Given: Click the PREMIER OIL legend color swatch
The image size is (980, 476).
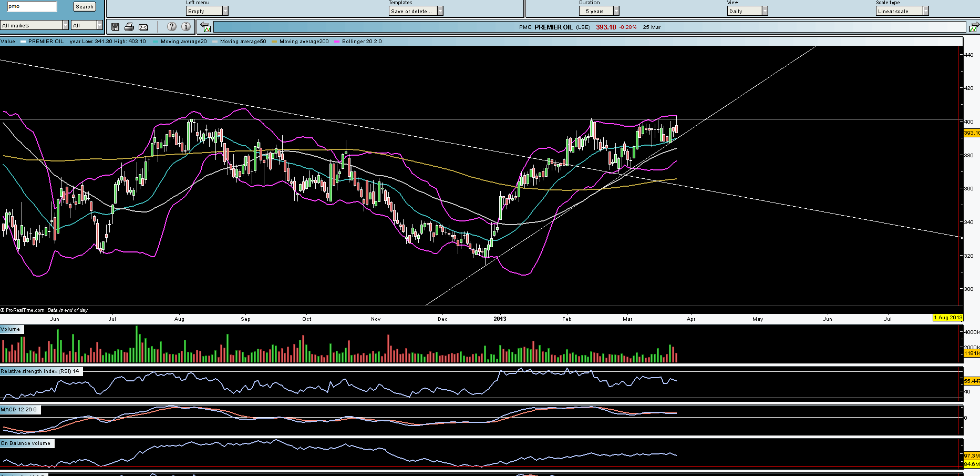Looking at the screenshot, I should click(23, 42).
